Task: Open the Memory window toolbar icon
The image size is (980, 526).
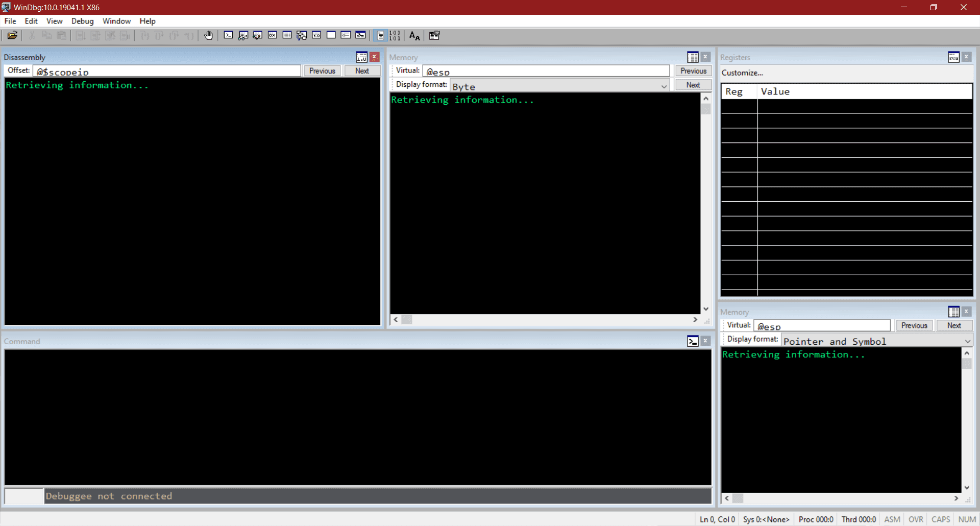Action: pyautogui.click(x=287, y=35)
